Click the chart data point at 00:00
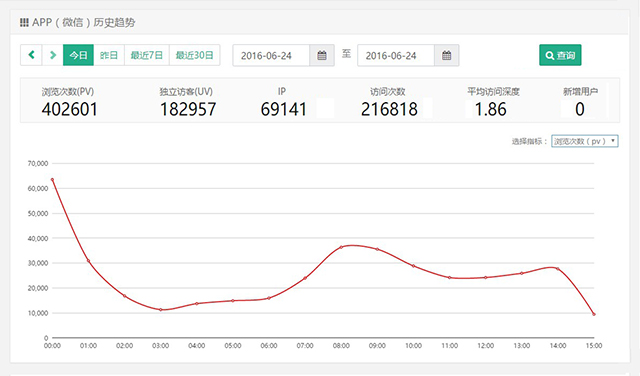Image resolution: width=640 pixels, height=376 pixels. [52, 180]
